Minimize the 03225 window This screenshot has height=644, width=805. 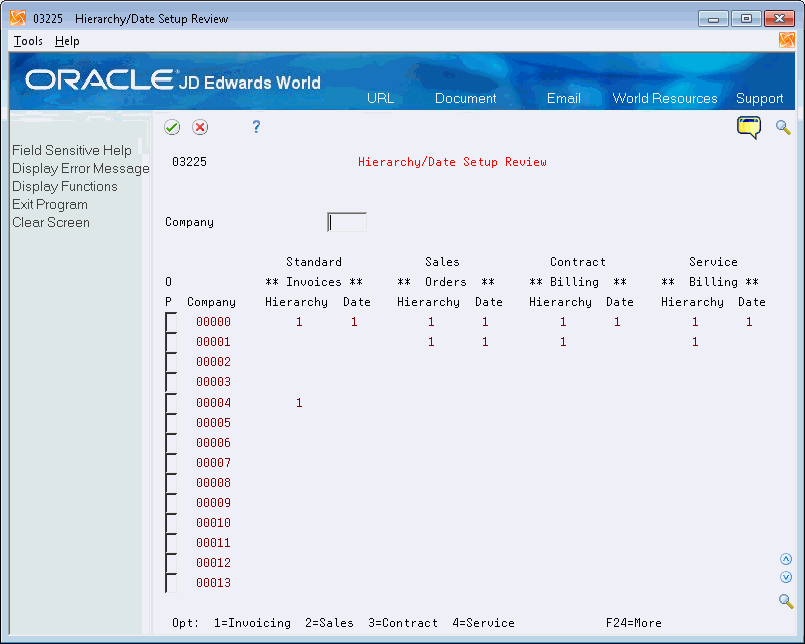click(x=713, y=19)
